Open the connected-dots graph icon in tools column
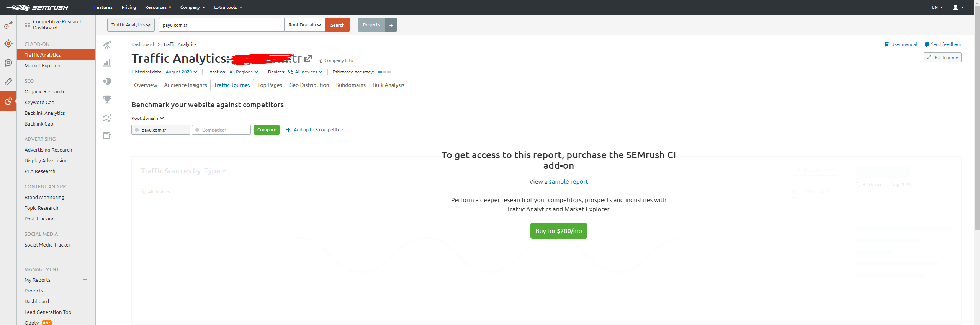 coord(107,118)
